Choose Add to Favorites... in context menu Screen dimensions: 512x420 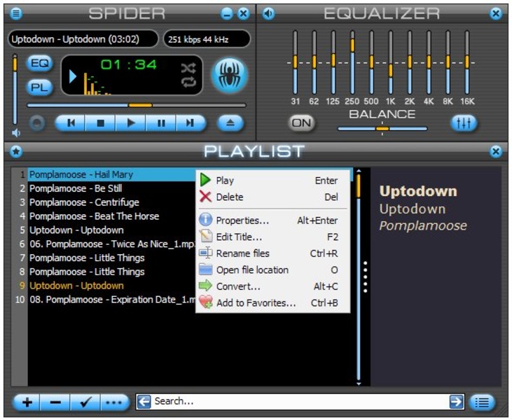[x=256, y=303]
